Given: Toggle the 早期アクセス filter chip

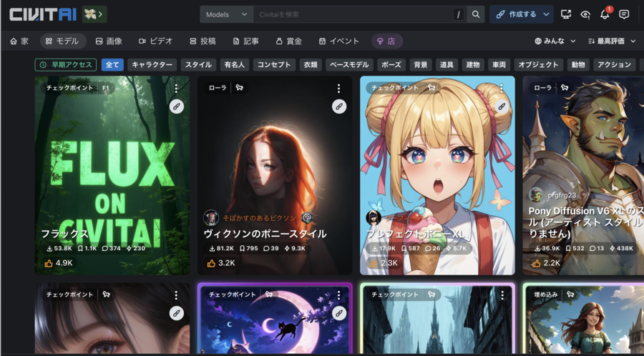Looking at the screenshot, I should 66,65.
